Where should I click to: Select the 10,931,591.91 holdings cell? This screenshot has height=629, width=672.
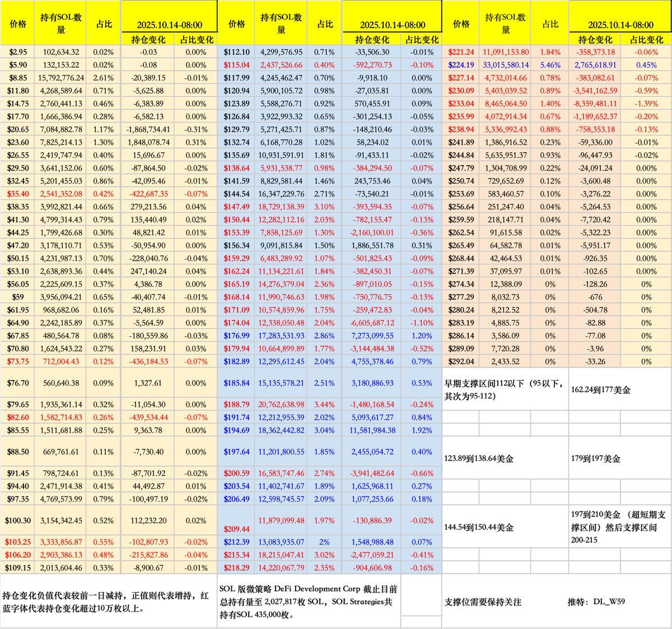click(x=281, y=155)
